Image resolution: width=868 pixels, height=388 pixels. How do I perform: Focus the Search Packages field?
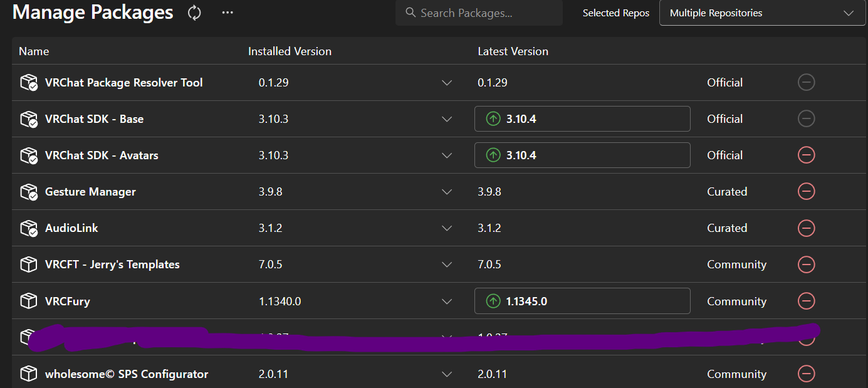click(x=479, y=13)
